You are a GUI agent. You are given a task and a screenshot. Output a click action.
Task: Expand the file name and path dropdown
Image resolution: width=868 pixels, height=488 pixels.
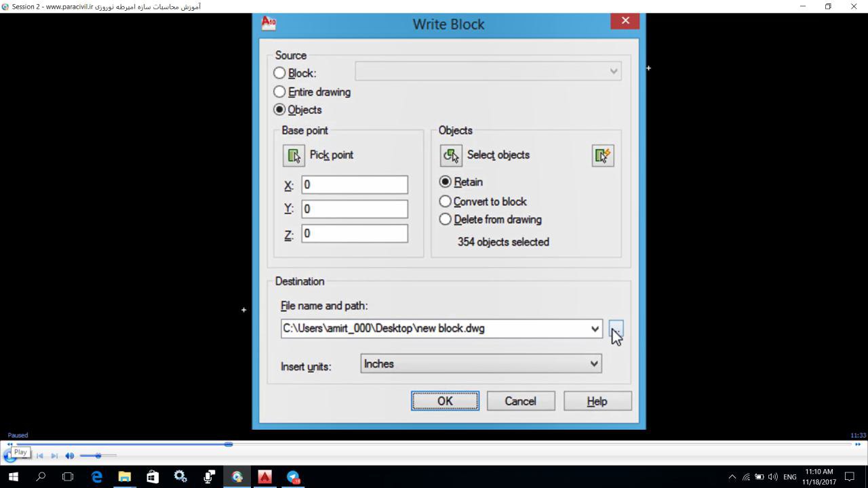point(595,329)
